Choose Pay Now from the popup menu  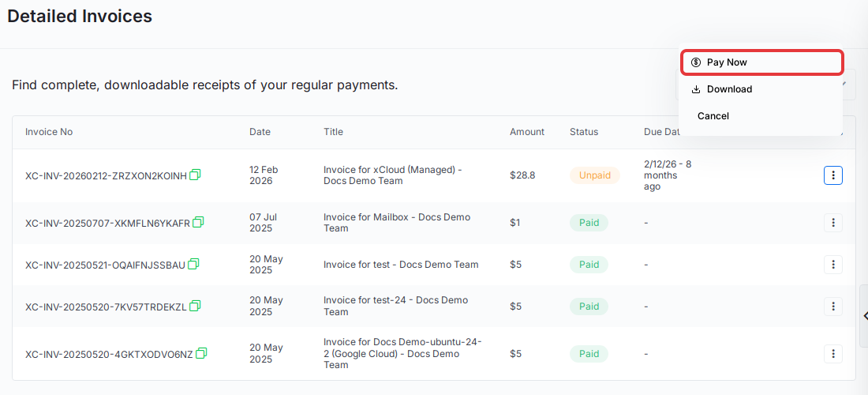(x=761, y=62)
